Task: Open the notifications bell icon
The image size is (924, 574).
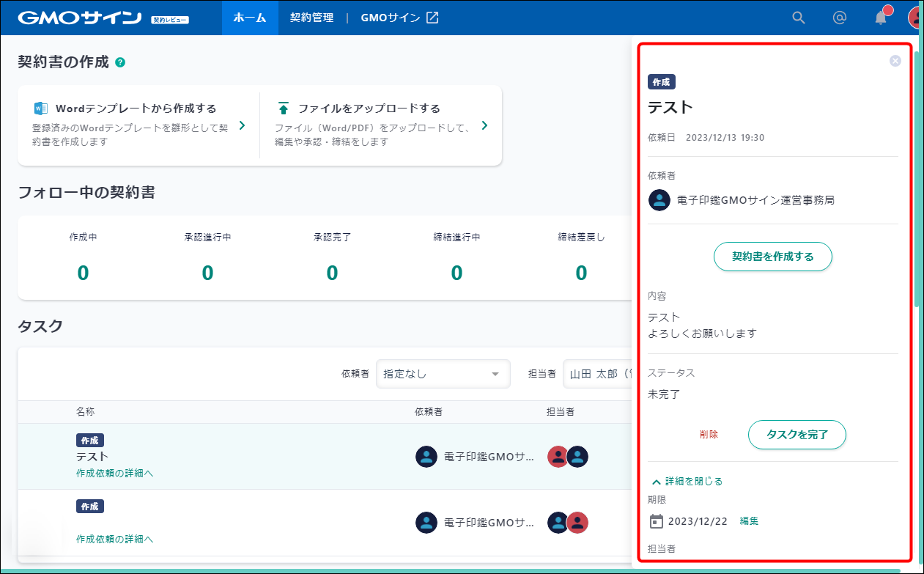Action: tap(880, 17)
